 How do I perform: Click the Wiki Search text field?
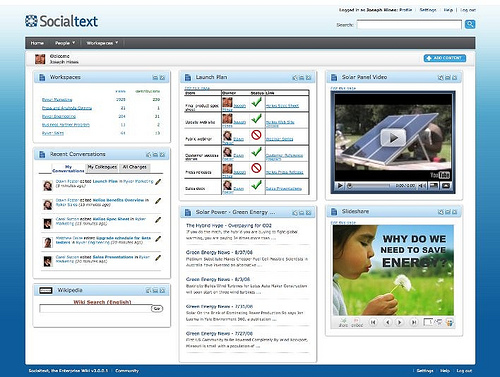pos(95,309)
